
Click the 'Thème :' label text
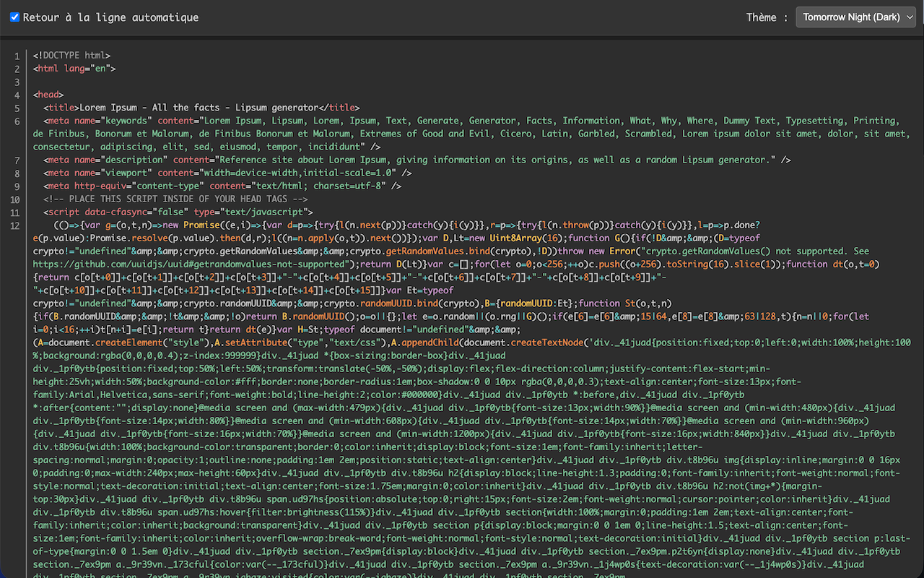(x=767, y=17)
